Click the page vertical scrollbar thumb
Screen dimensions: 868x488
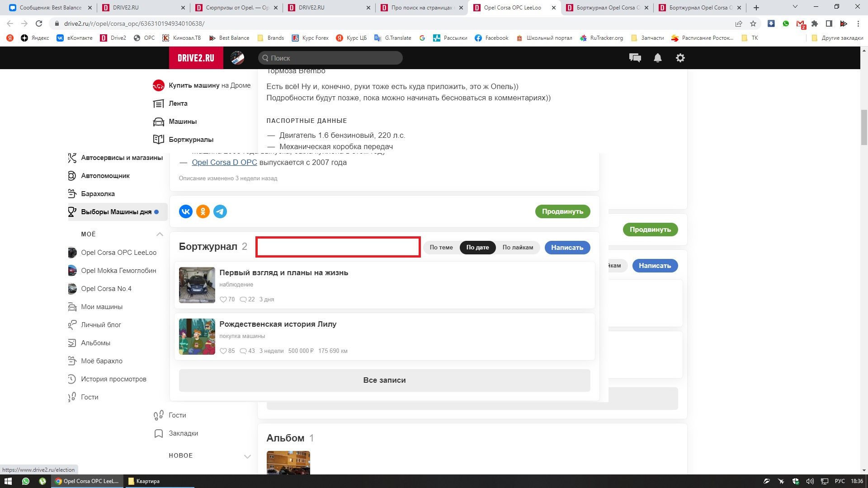(864, 127)
